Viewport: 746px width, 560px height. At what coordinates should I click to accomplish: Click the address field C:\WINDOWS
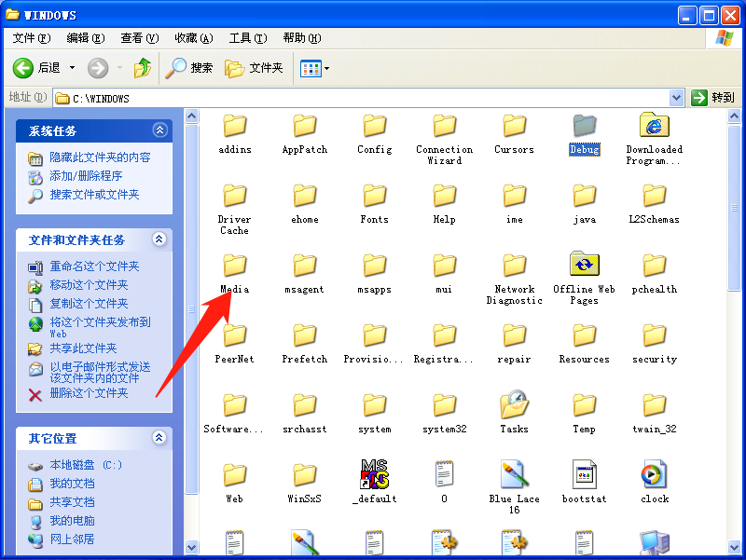[x=362, y=99]
